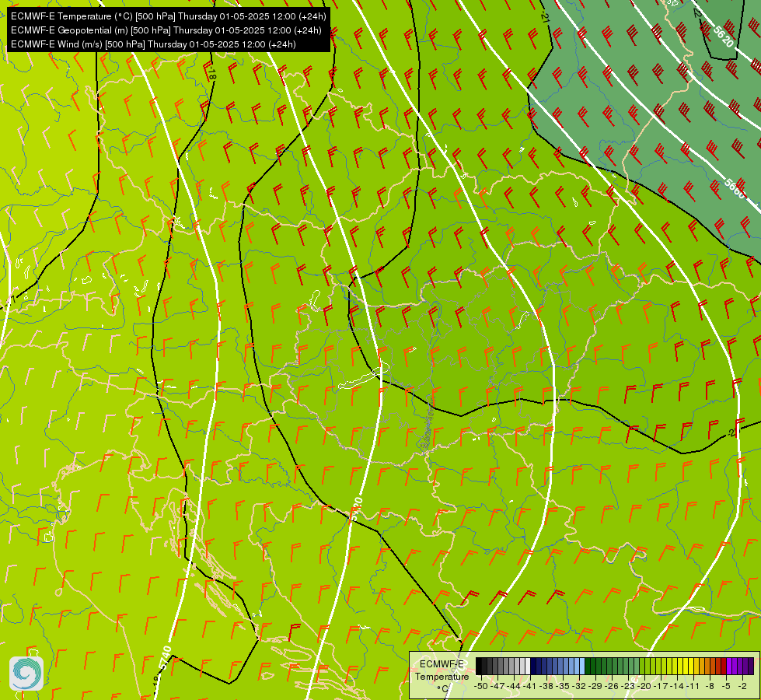
Task: Click the ECMWF-E Temperature legend title
Action: coord(442,670)
